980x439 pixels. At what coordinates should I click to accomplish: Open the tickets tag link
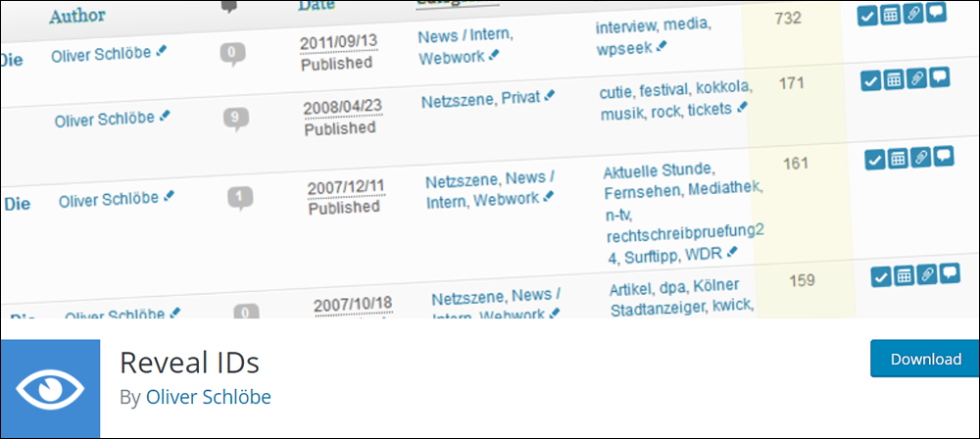[710, 109]
